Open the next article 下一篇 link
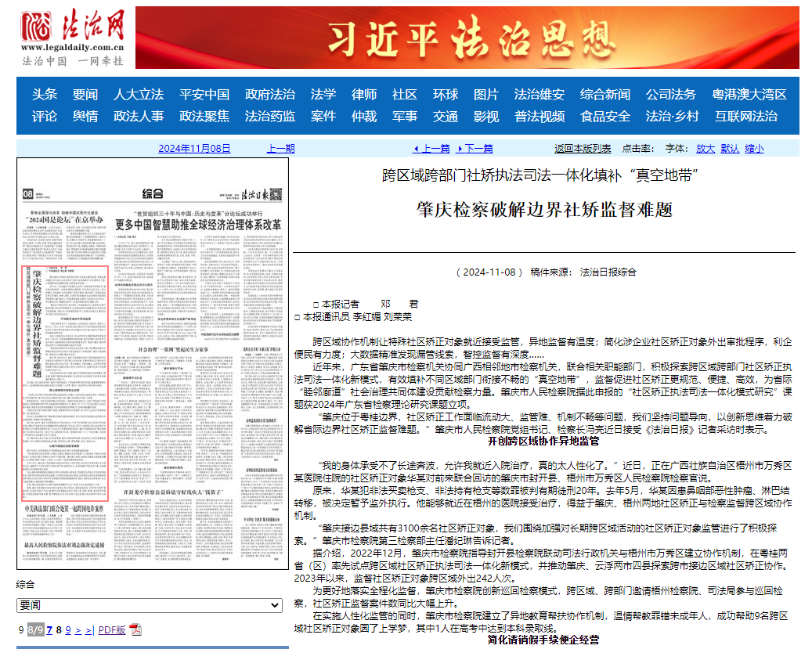Image resolution: width=812 pixels, height=649 pixels. tap(475, 148)
